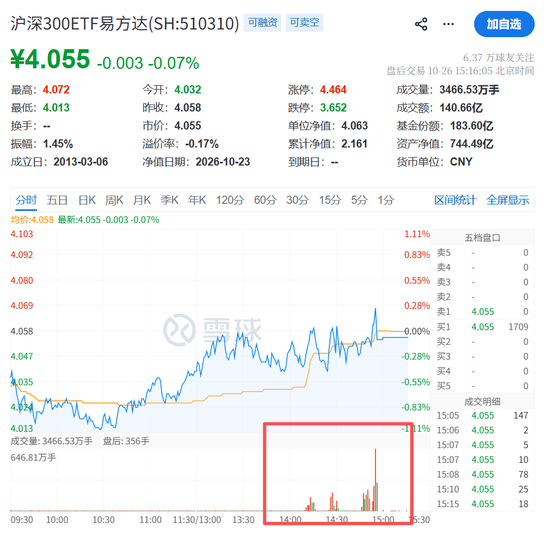Click the 资产净值 value 744.49亿
550x541 pixels.
[472, 144]
